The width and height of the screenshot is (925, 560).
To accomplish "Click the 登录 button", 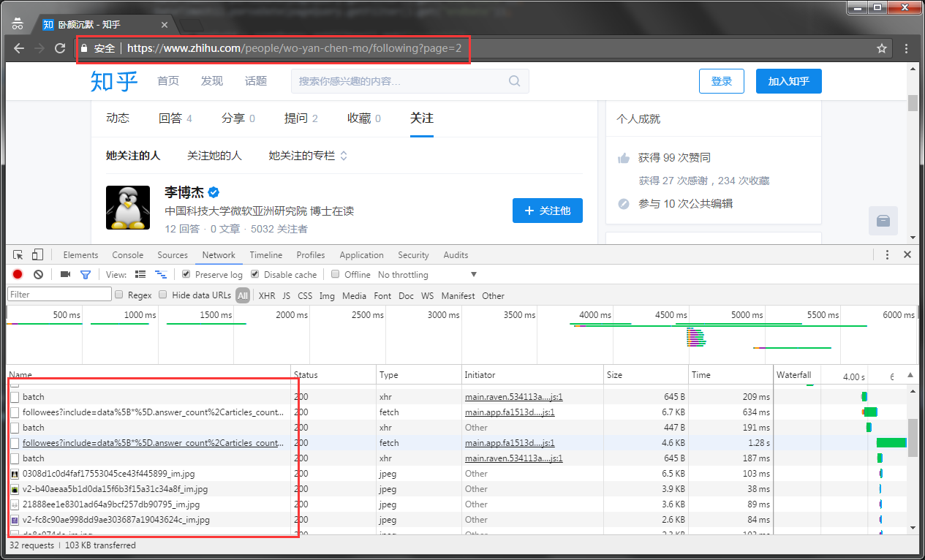I will (x=722, y=81).
